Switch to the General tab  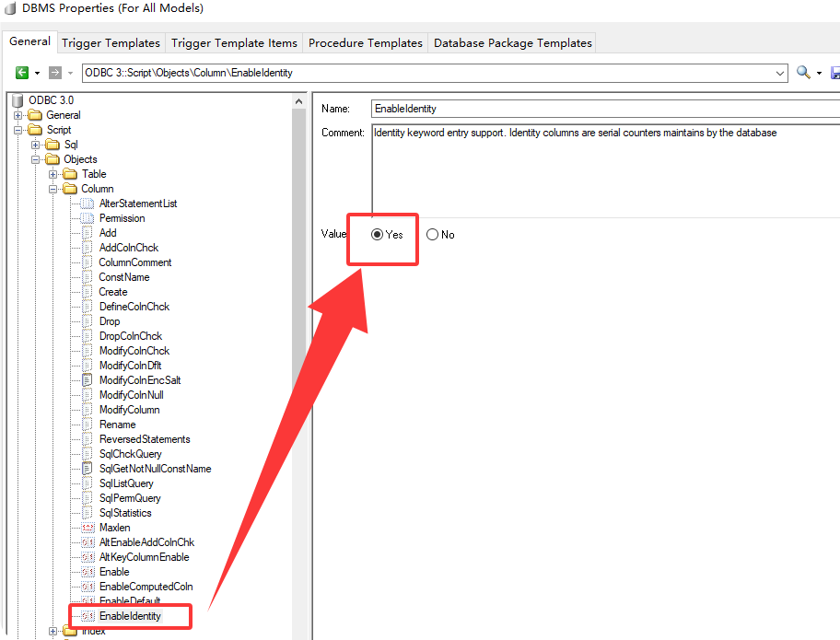tap(29, 41)
